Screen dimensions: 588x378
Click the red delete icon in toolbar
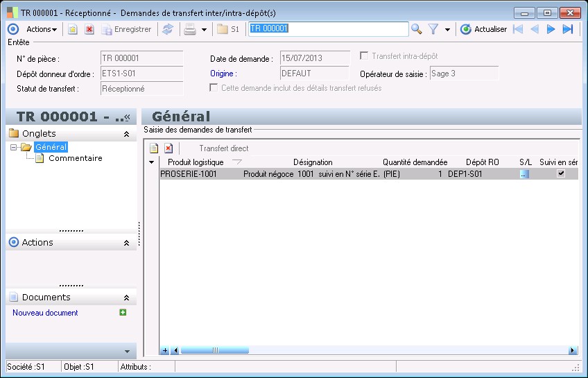click(x=89, y=29)
